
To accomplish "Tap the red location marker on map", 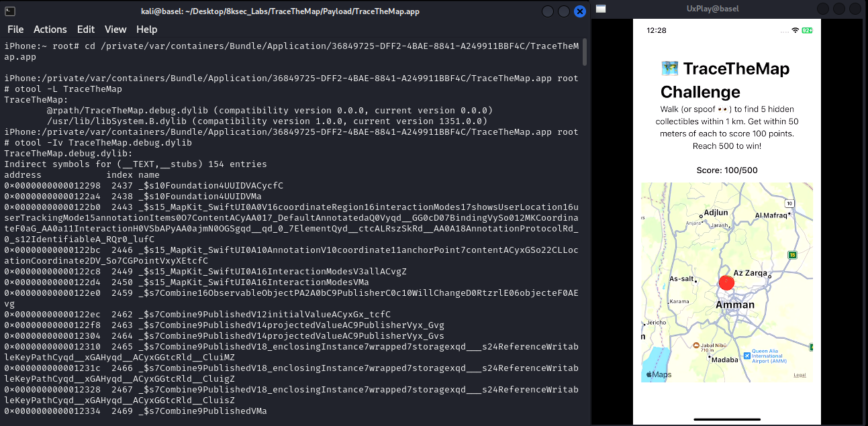I will click(726, 283).
